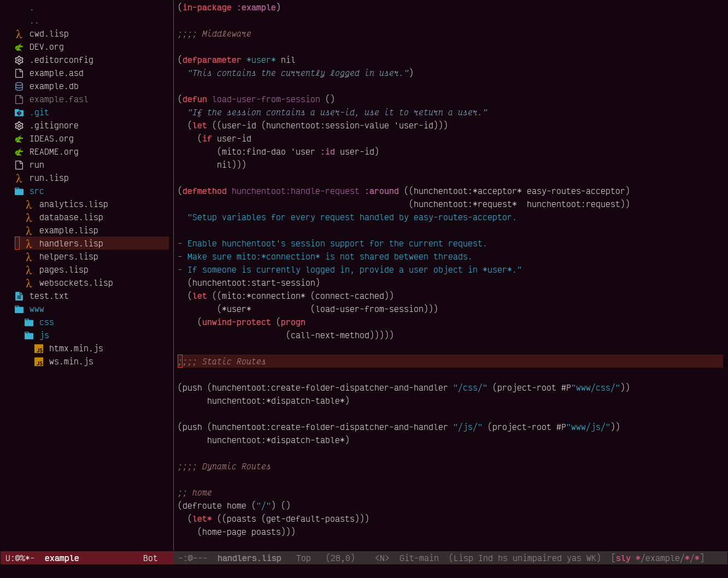Screen dimensions: 728x578
Task: Click Git-main branch indicator in mode line
Action: 419,558
